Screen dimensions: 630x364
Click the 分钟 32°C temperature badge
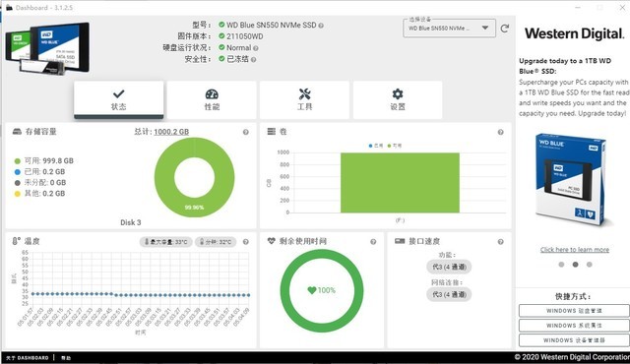pyautogui.click(x=216, y=242)
